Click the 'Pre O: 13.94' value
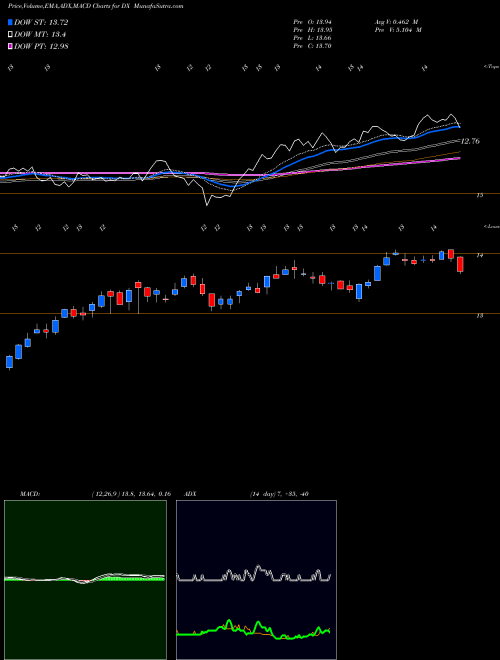 coord(313,22)
